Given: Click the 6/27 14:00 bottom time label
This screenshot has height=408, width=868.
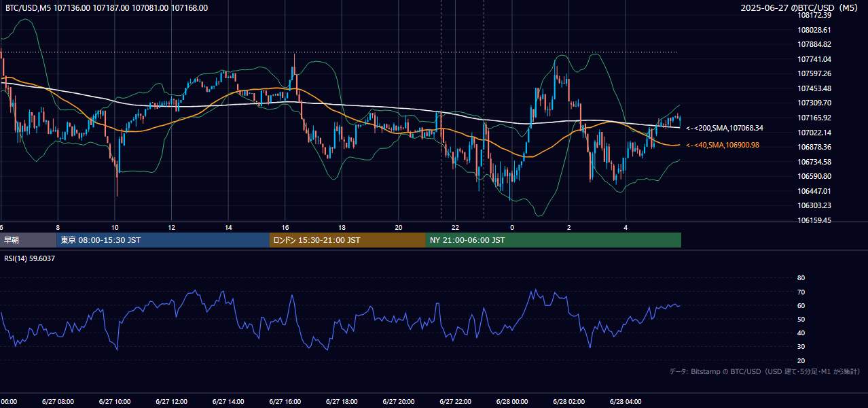Looking at the screenshot, I should pyautogui.click(x=228, y=402).
